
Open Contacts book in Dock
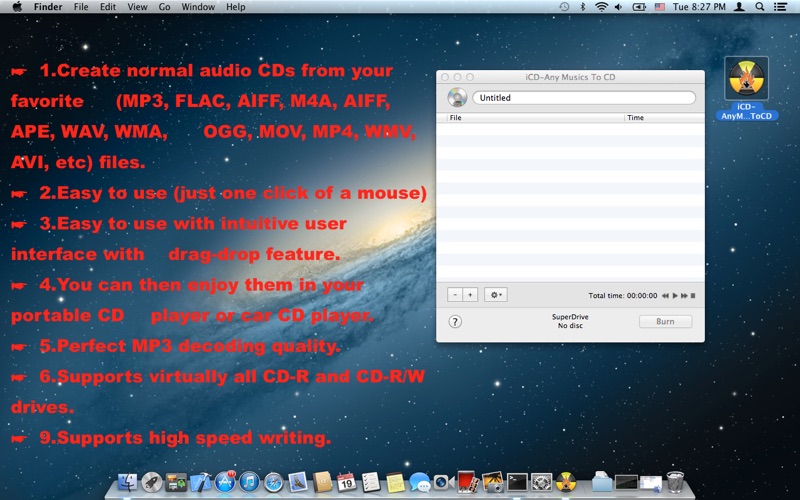pos(322,482)
